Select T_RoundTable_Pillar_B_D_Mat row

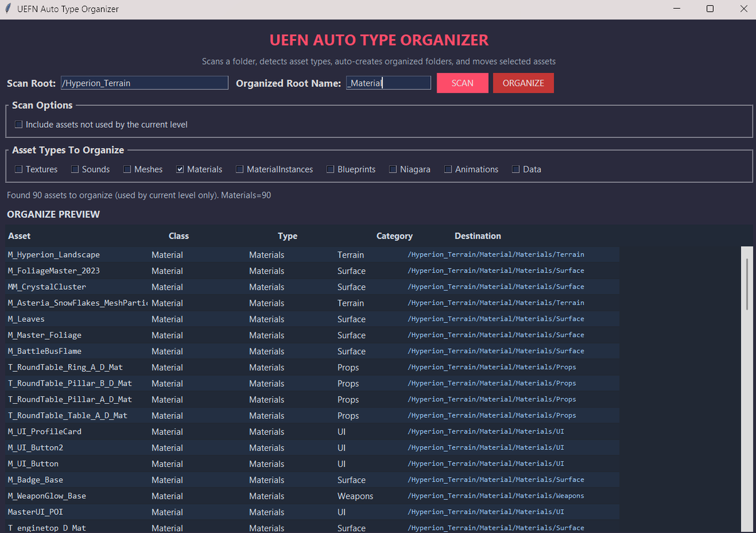(x=312, y=383)
